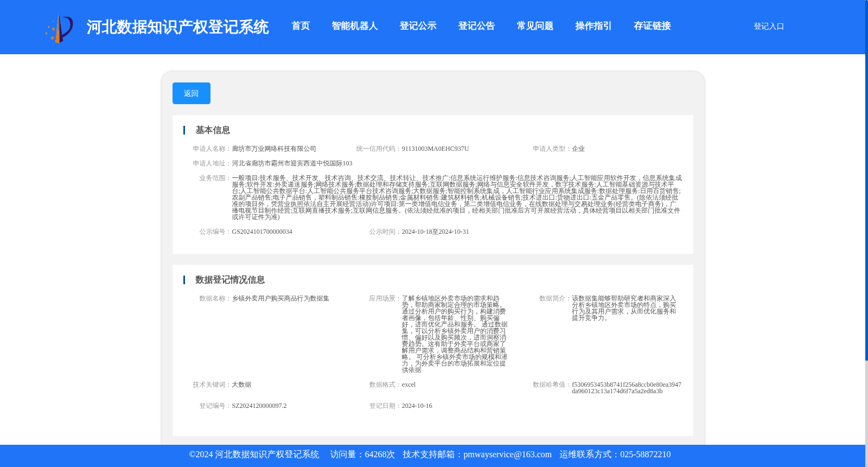The width and height of the screenshot is (868, 467).
Task: Click the 应用场景 description paragraph
Action: tap(455, 334)
